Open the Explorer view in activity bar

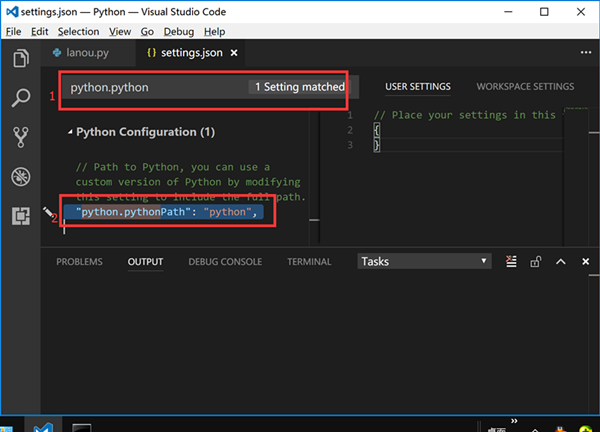20,58
